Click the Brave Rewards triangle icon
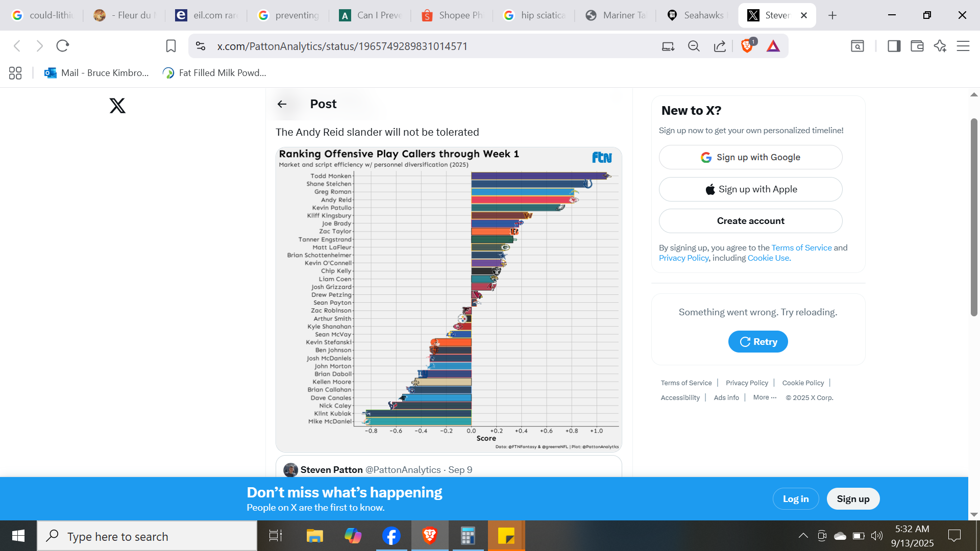Image resolution: width=980 pixels, height=551 pixels. click(x=773, y=46)
